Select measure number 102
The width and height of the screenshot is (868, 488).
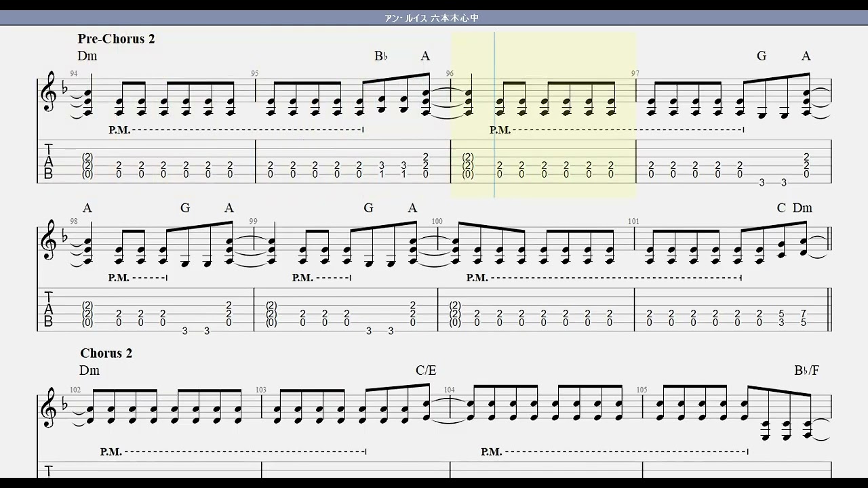75,390
